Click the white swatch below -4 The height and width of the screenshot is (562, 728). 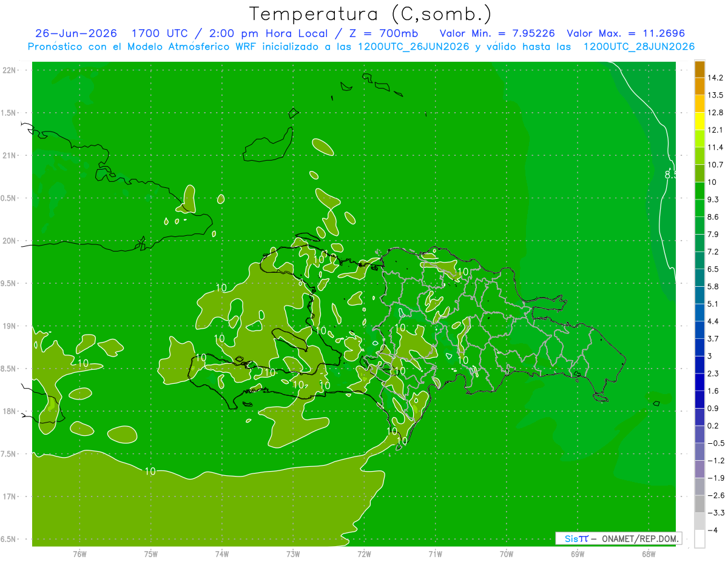point(699,539)
